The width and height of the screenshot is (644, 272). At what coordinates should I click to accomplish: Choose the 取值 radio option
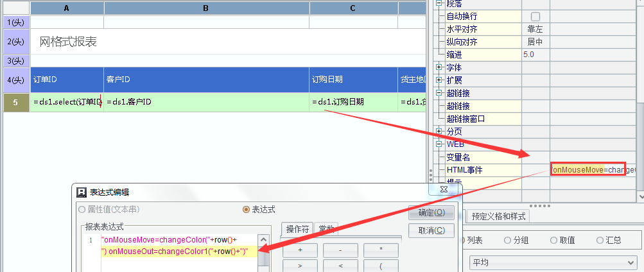point(553,241)
